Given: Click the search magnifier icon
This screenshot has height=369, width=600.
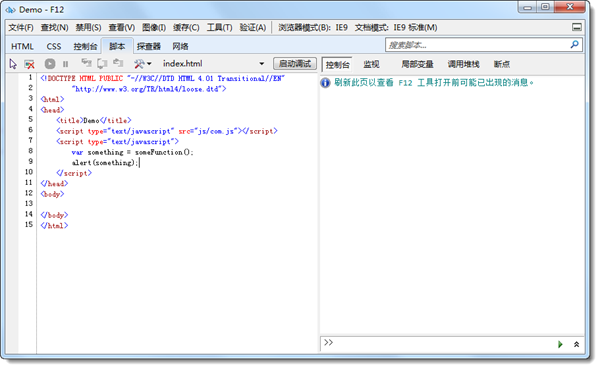Looking at the screenshot, I should click(x=574, y=45).
